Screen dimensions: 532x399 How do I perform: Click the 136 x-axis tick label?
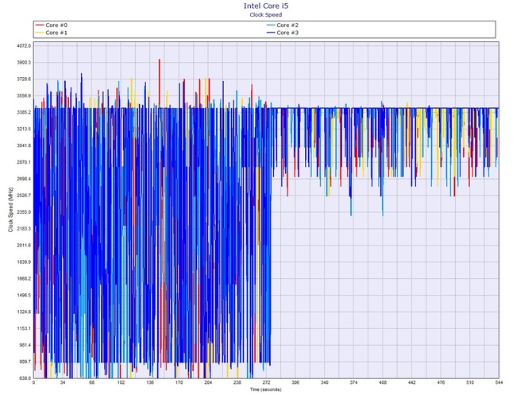pos(150,382)
